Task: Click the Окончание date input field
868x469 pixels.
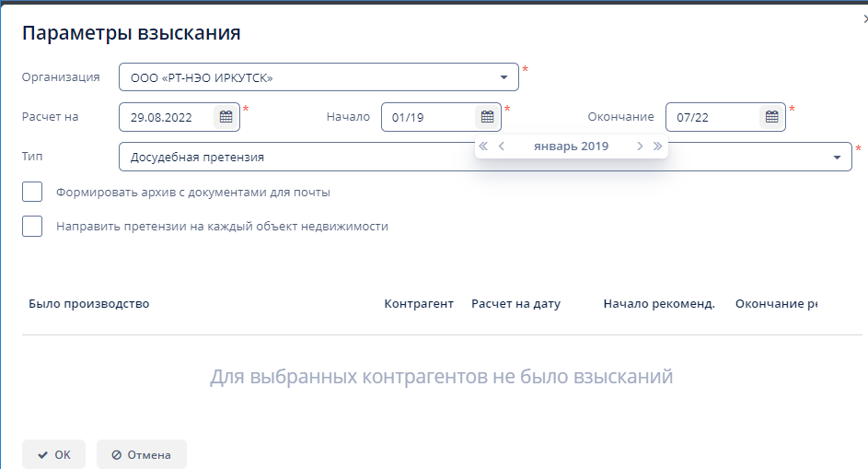Action: click(x=712, y=117)
